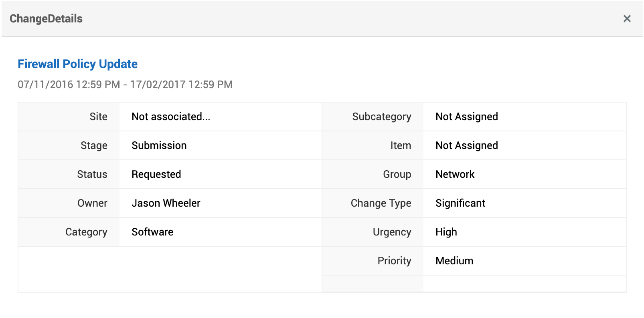Close the ChangeDetails dialog
This screenshot has width=644, height=318.
pyautogui.click(x=627, y=19)
